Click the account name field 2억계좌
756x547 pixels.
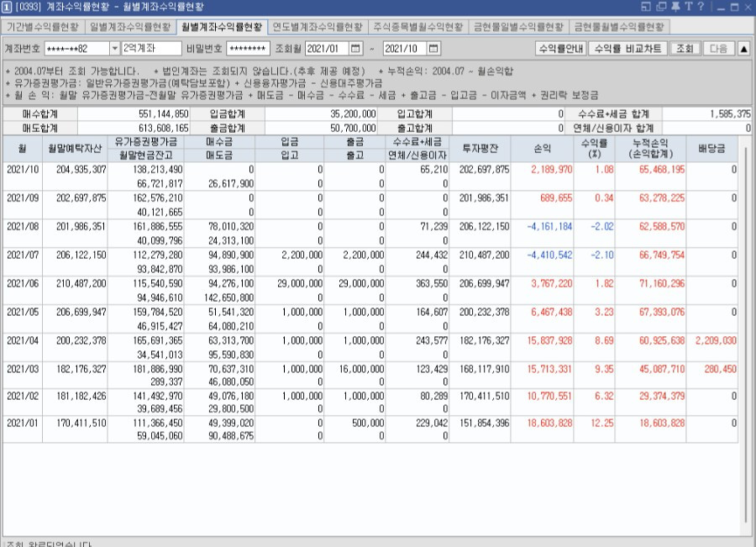tap(151, 48)
